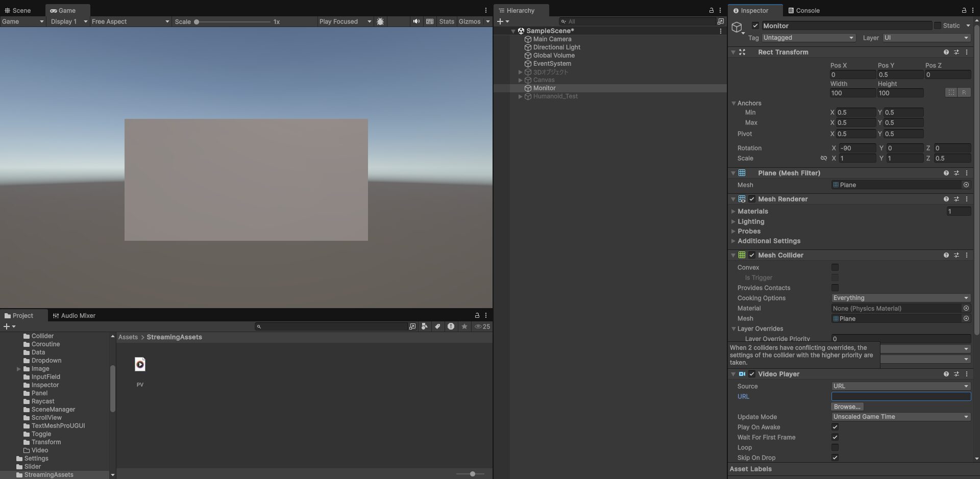
Task: Click the R button in Rect Transform
Action: click(x=964, y=92)
